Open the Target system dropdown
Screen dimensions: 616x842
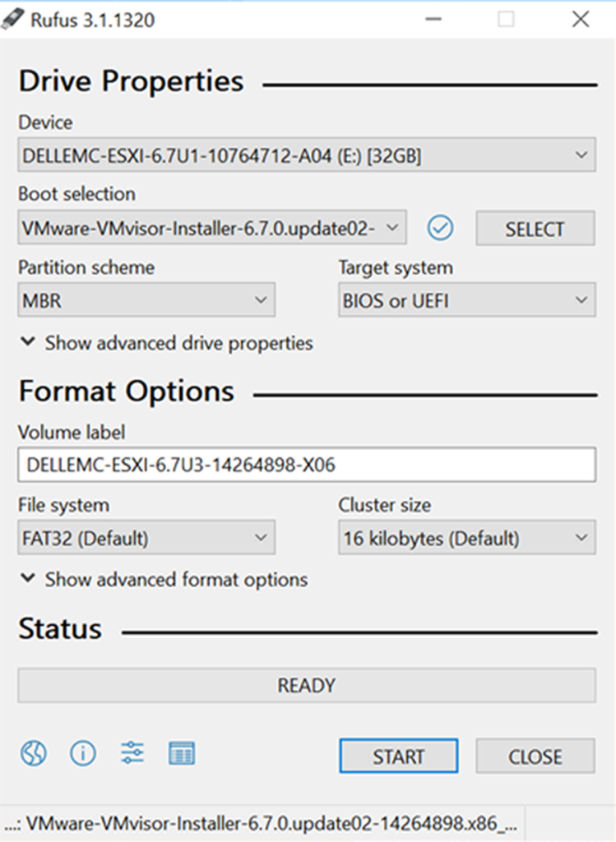tap(466, 301)
